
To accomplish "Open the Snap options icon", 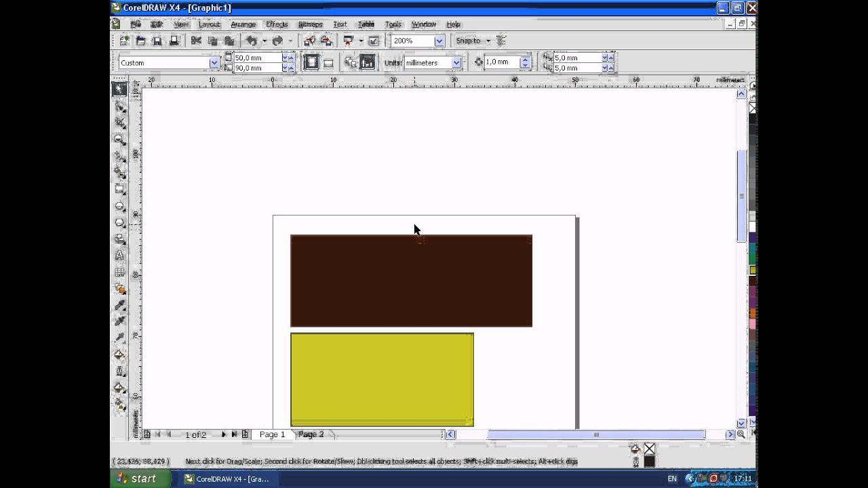I will pyautogui.click(x=502, y=41).
